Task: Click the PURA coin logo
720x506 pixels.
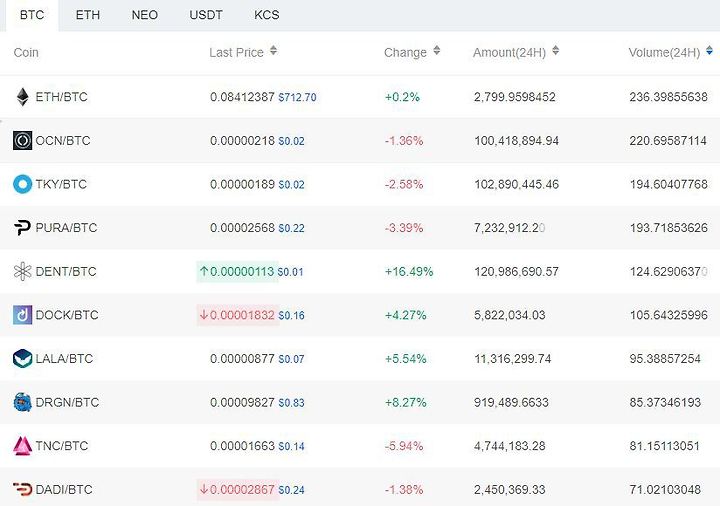Action: tap(22, 228)
